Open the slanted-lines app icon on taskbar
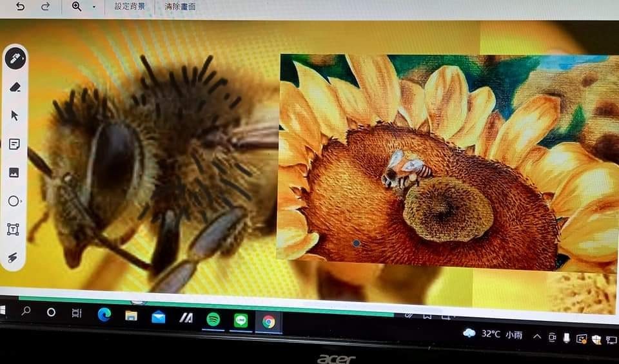 click(x=186, y=318)
